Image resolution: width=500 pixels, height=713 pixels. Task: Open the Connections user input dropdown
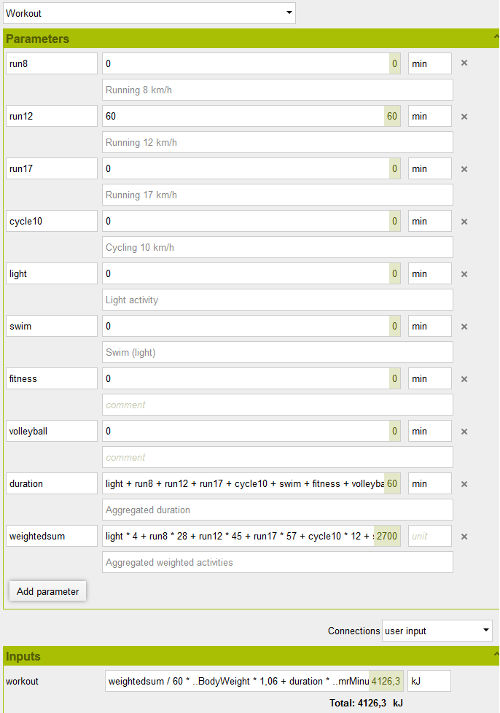tap(437, 631)
